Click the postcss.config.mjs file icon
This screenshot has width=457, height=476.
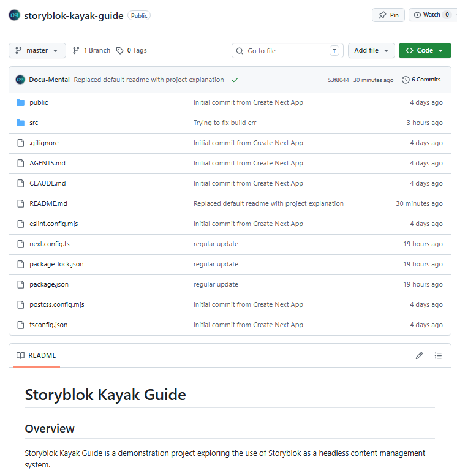click(x=20, y=305)
